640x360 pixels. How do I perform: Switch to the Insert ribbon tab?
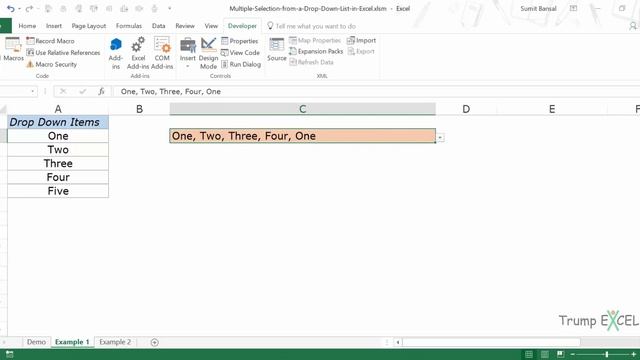pyautogui.click(x=54, y=26)
